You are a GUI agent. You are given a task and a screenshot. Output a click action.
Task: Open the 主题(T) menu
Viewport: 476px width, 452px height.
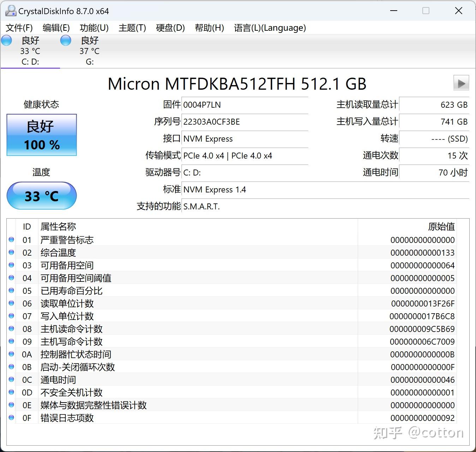point(132,28)
